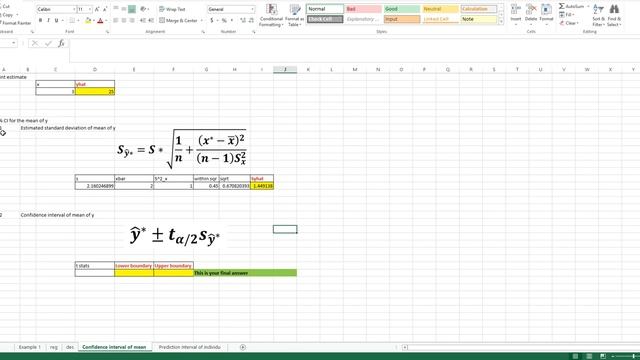Switch to the Example 1 sheet tab
The image size is (640, 360).
pos(29,347)
